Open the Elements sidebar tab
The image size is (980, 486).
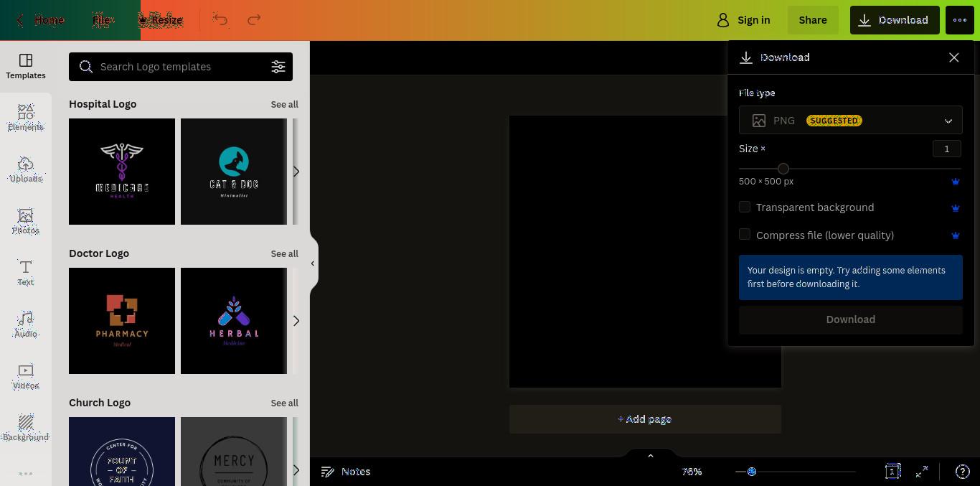pos(26,118)
